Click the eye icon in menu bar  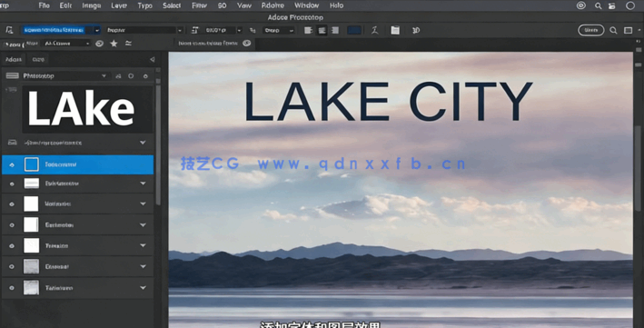click(580, 5)
